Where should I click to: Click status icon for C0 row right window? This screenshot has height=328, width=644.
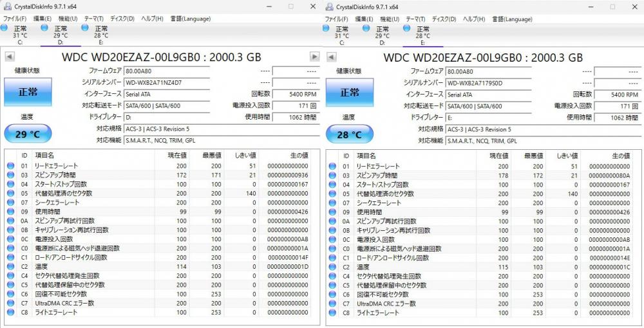pos(332,249)
